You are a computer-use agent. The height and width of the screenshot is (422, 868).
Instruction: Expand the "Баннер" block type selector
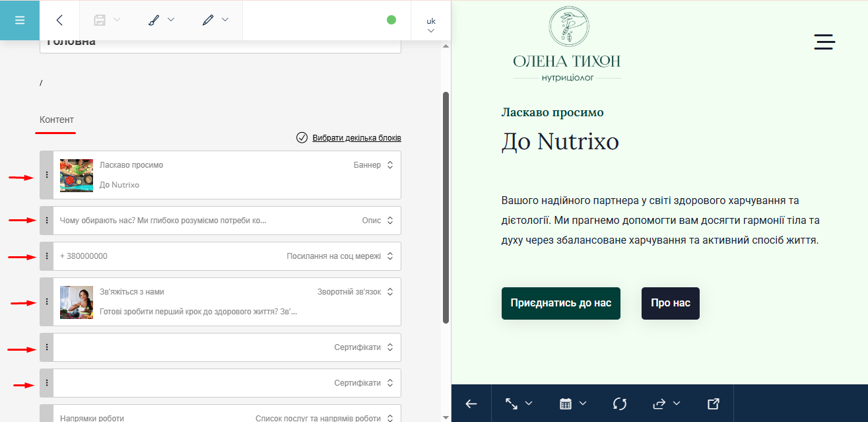point(390,165)
